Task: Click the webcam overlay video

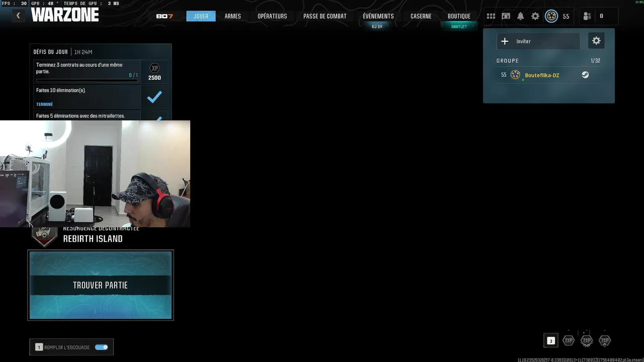Action: tap(95, 173)
